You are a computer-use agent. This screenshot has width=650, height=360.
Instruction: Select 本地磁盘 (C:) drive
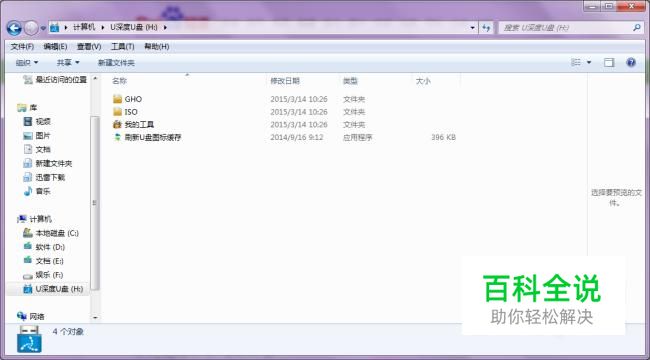coord(51,233)
